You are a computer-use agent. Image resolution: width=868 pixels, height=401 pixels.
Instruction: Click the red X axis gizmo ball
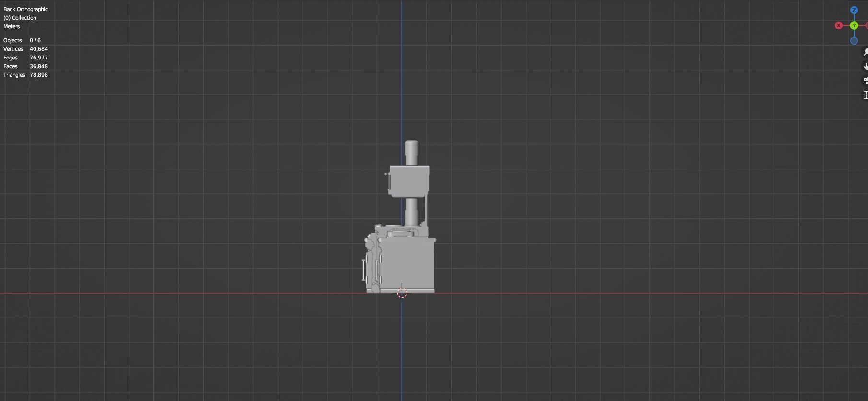tap(838, 25)
